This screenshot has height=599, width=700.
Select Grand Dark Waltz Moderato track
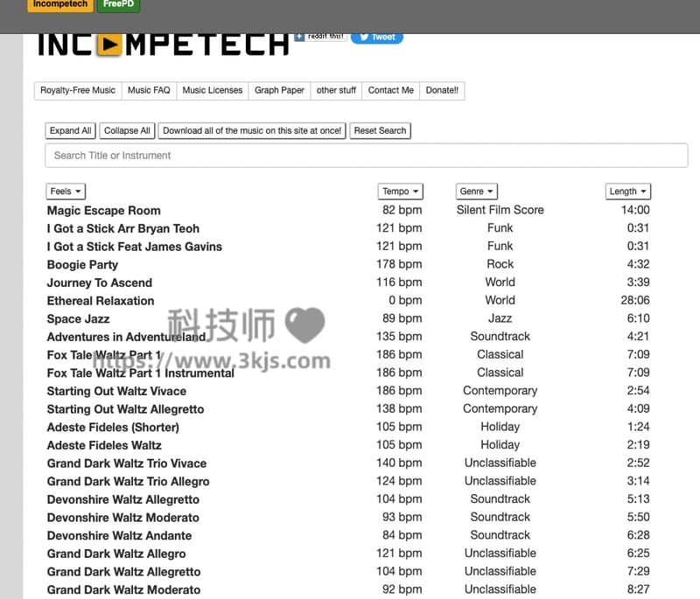pos(123,589)
